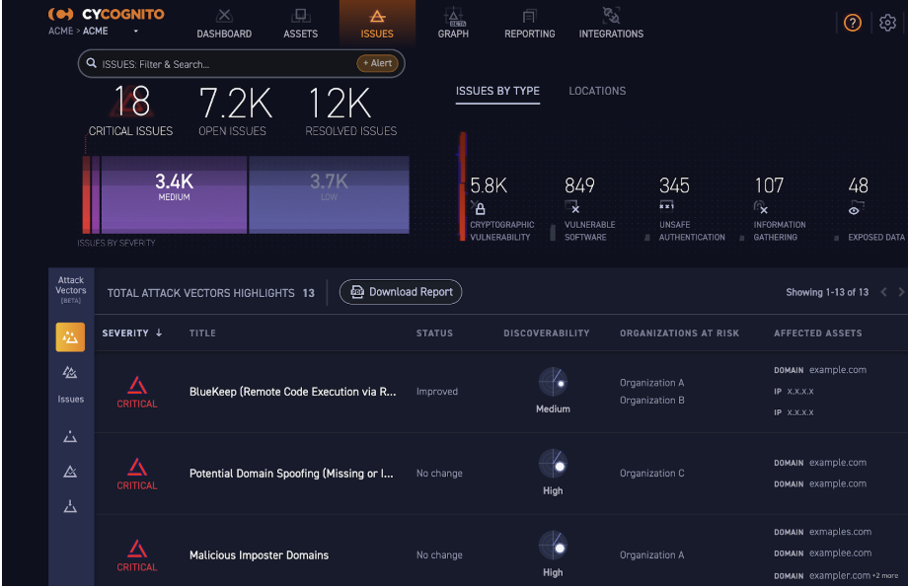Select the Issues icon in left sidebar
Viewport: 908px width, 588px height.
coord(70,374)
